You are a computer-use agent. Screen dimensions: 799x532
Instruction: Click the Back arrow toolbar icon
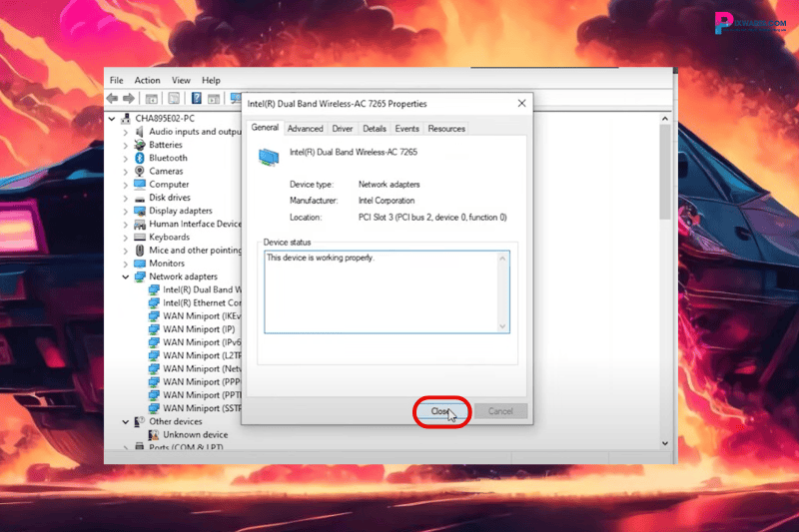point(113,99)
